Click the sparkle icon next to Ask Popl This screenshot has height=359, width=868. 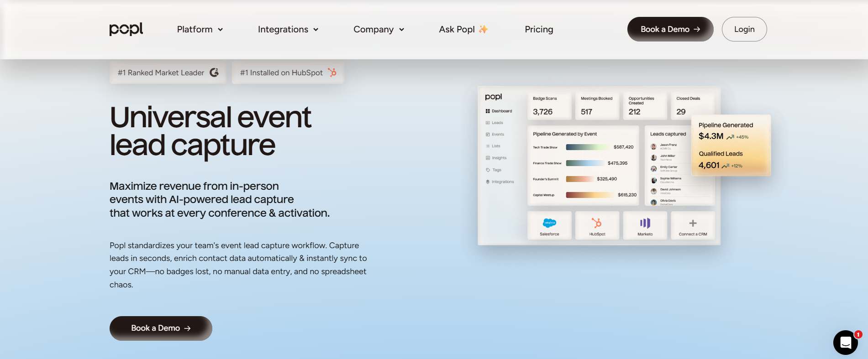[483, 29]
